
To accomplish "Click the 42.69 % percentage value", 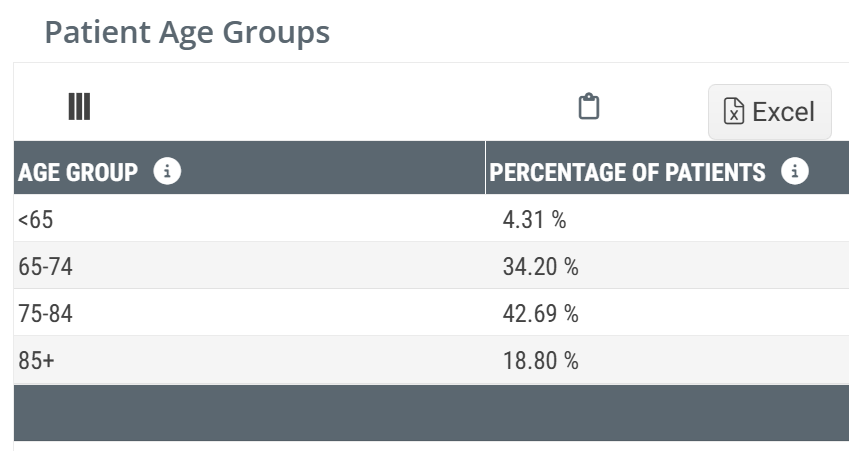I will (x=540, y=314).
